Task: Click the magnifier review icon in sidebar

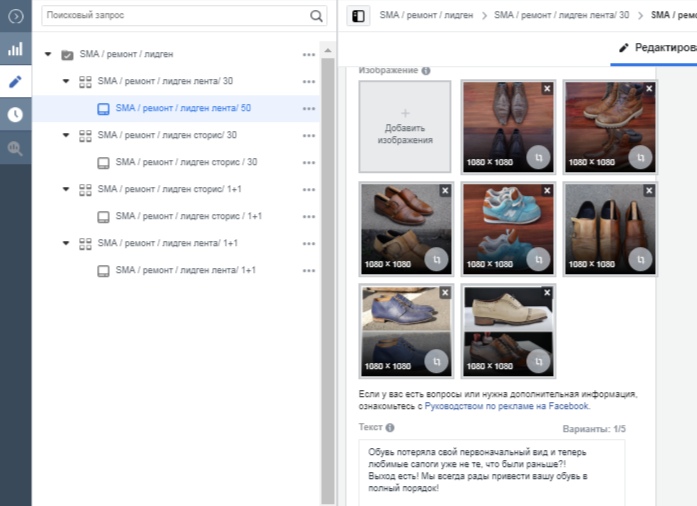Action: [x=15, y=148]
